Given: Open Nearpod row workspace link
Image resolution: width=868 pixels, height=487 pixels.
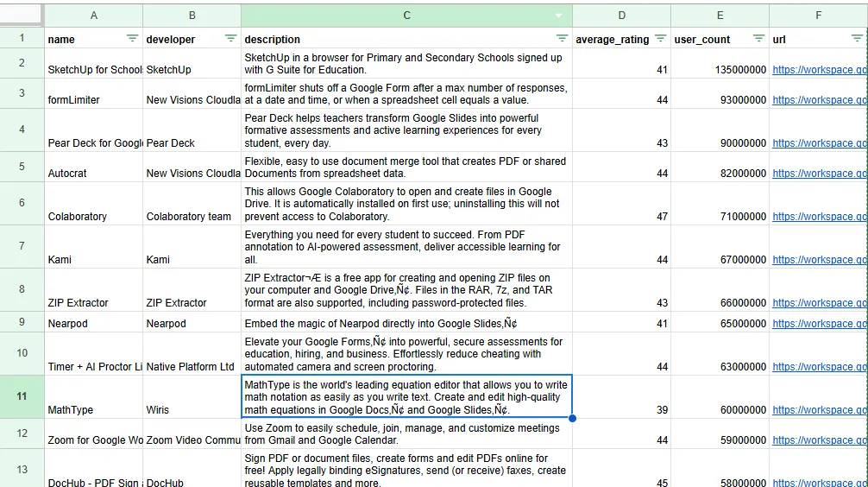Looking at the screenshot, I should [820, 324].
